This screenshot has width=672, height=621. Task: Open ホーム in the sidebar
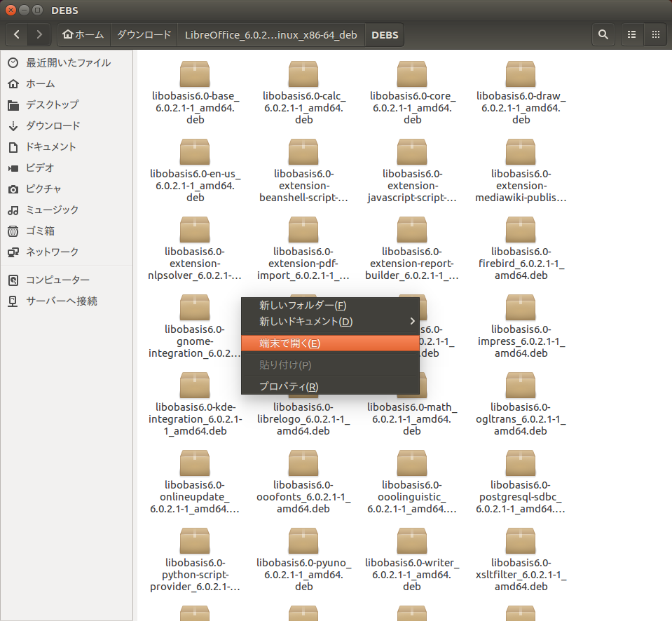(x=67, y=83)
